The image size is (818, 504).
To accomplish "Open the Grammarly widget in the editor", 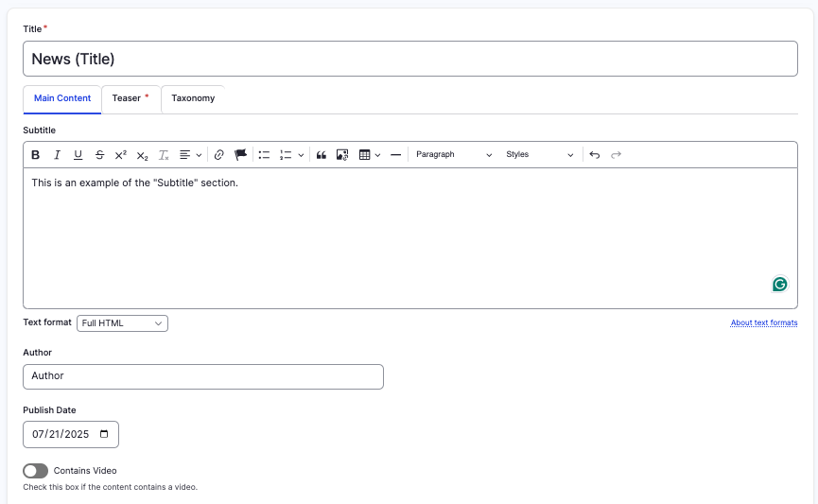I will [x=779, y=284].
